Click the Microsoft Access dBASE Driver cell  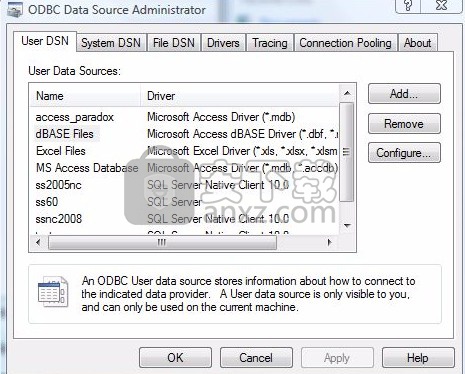pos(243,134)
